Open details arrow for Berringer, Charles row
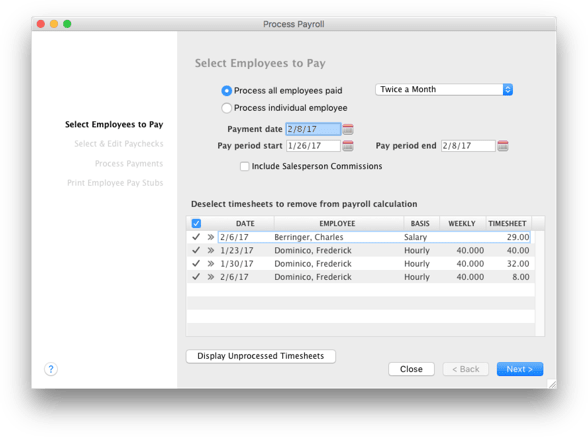 [x=211, y=237]
